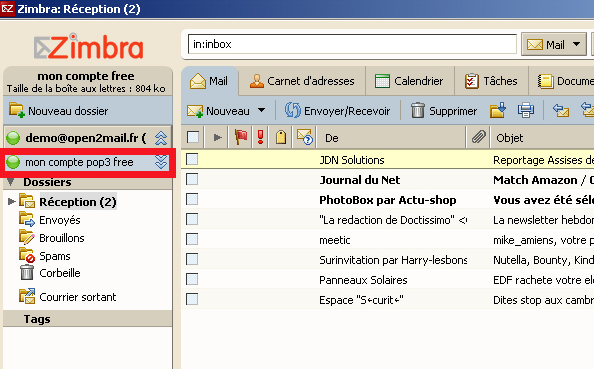Check the Surinvitation par Harry-lesbons checkbox

(192, 260)
